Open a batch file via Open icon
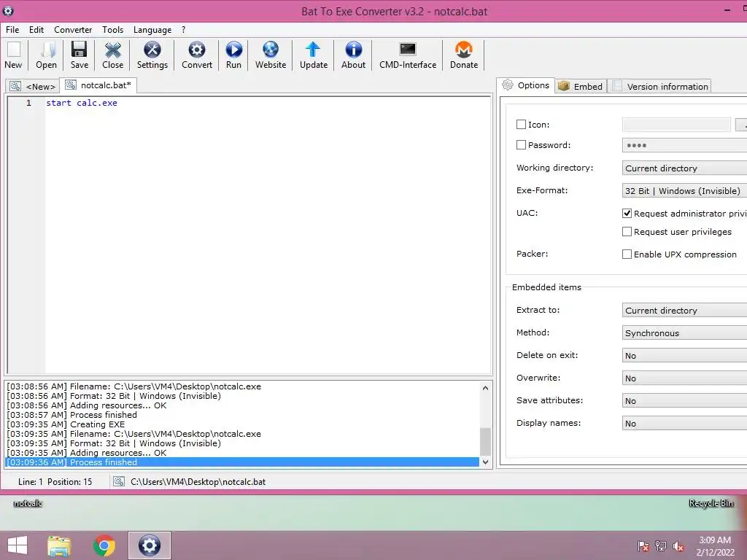 [x=46, y=55]
